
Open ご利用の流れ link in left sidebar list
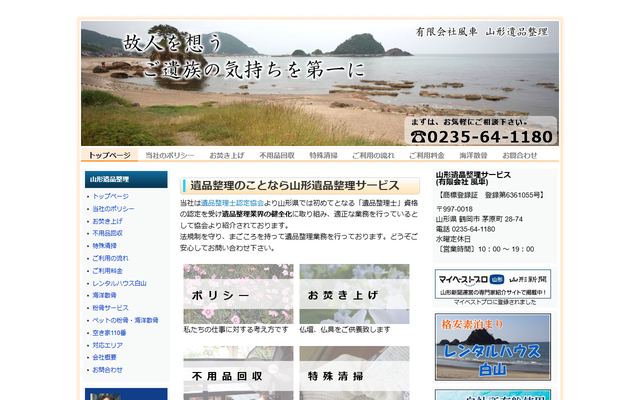(x=110, y=258)
